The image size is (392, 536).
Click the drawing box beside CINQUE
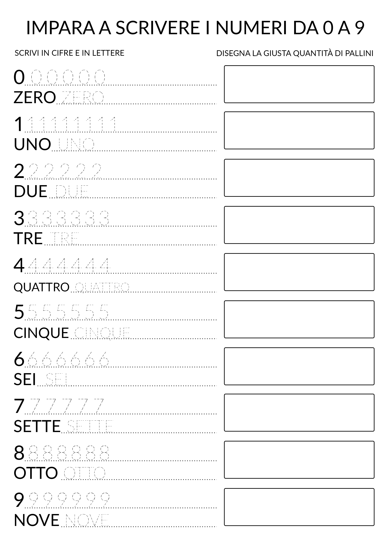tap(299, 319)
